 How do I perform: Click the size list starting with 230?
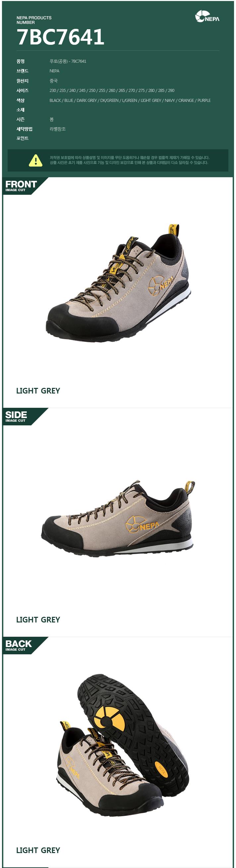pos(112,90)
